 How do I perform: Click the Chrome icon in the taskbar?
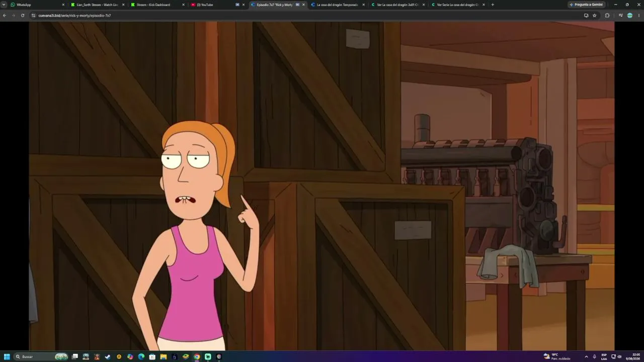pos(197,356)
